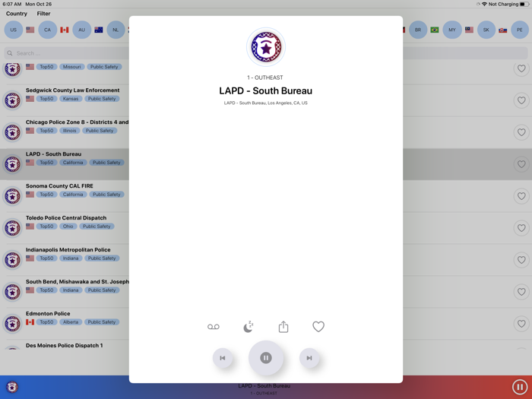Image resolution: width=532 pixels, height=399 pixels.
Task: Favorite the station with the player heart icon
Action: point(318,327)
